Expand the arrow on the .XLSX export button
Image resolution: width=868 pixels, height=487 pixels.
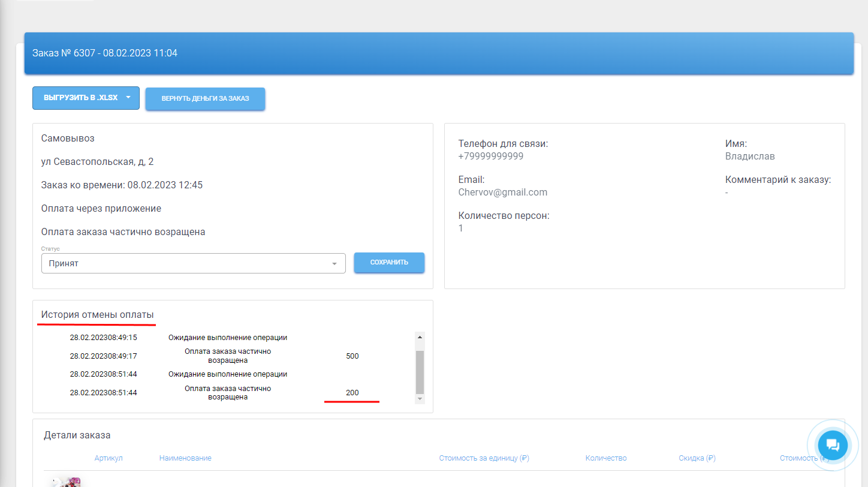click(128, 98)
